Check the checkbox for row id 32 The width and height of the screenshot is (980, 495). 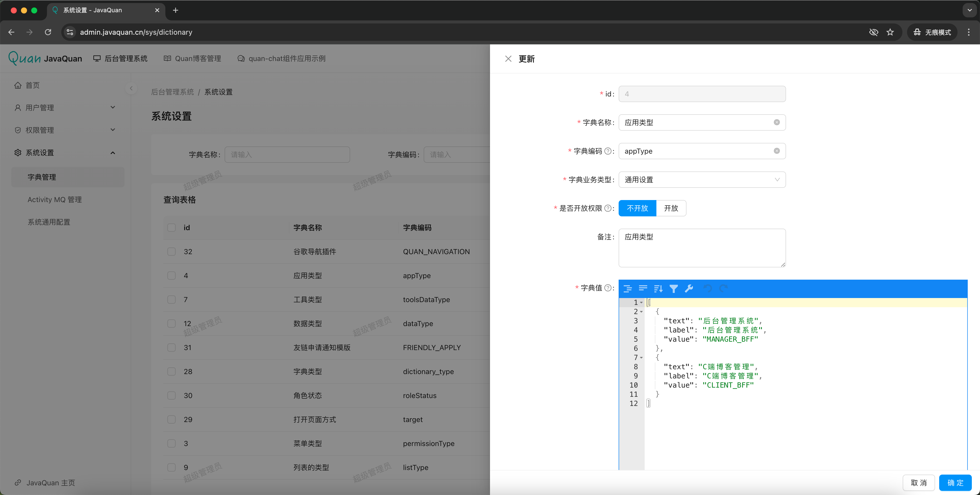point(171,252)
